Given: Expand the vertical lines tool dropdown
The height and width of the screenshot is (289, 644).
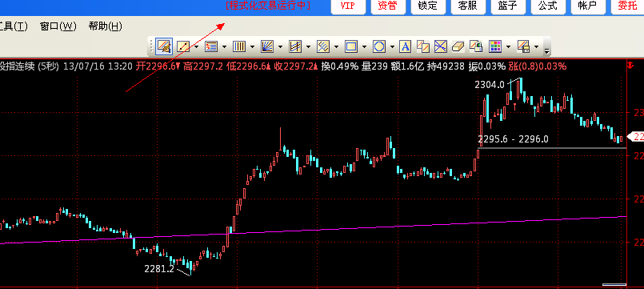Looking at the screenshot, I should (x=252, y=47).
